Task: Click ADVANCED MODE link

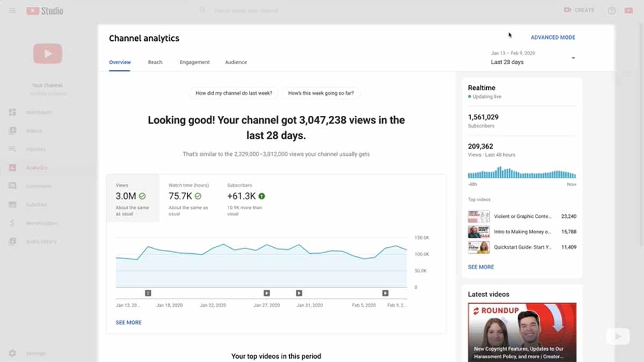Action: pos(553,38)
